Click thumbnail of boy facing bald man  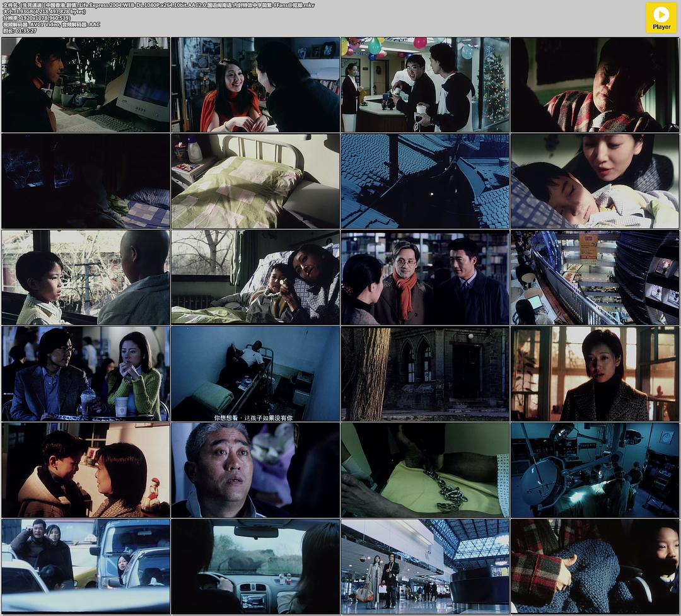click(86, 277)
